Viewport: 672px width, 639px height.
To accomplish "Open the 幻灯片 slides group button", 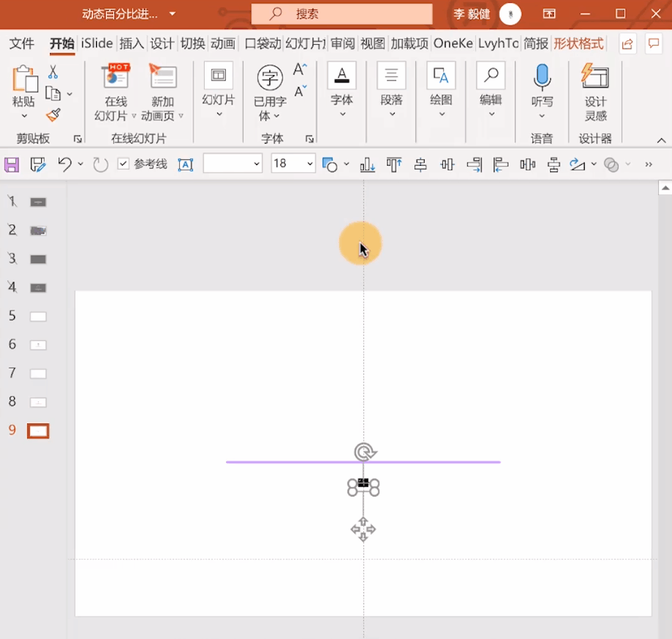I will (219, 90).
